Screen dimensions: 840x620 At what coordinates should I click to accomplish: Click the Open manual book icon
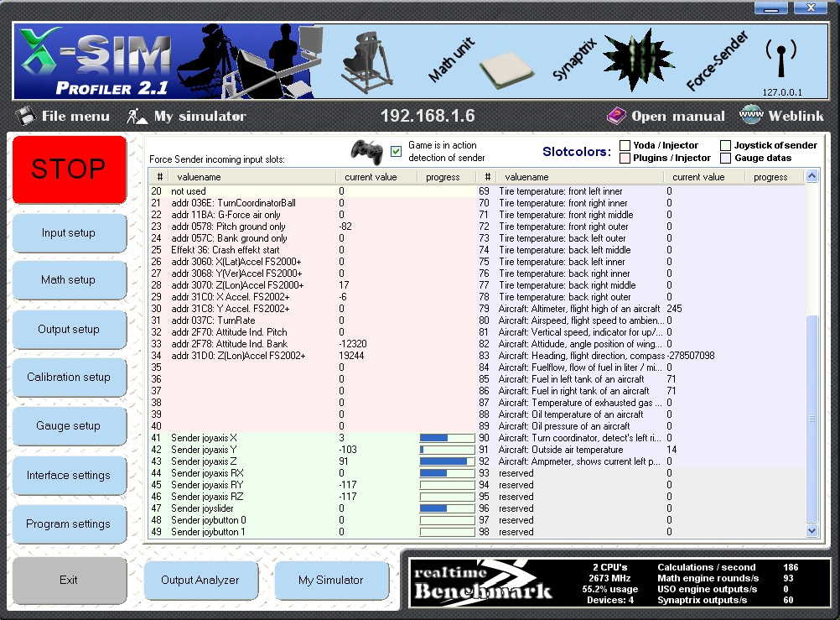pos(616,115)
